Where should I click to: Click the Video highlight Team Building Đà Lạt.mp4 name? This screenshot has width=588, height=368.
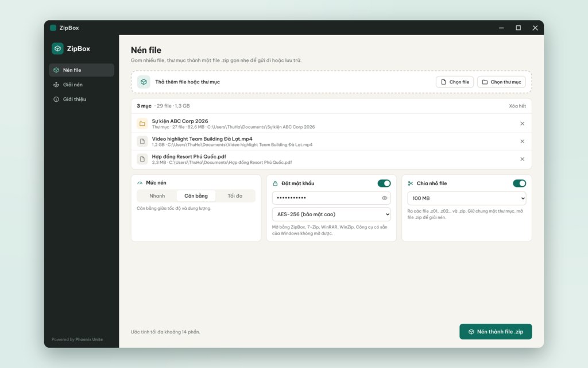pyautogui.click(x=202, y=139)
